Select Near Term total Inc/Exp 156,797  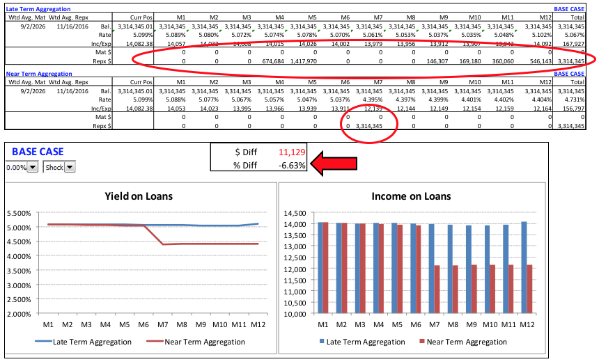click(573, 109)
